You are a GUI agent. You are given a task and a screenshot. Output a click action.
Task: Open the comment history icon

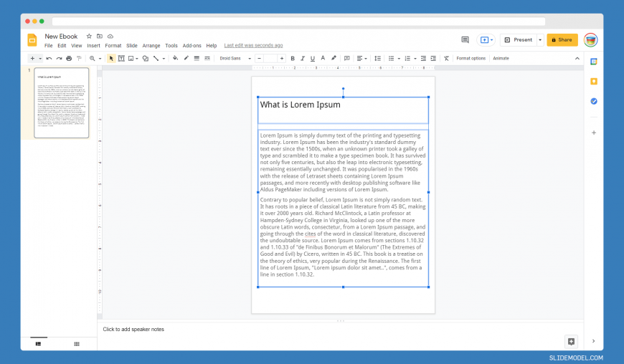pos(465,39)
